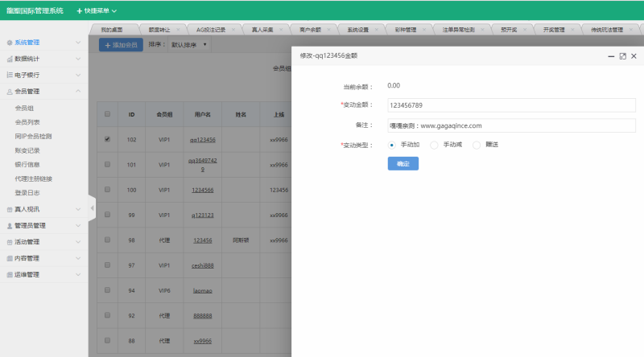This screenshot has width=644, height=357.
Task: Expand 管理员管理 with its chevron
Action: 78,226
